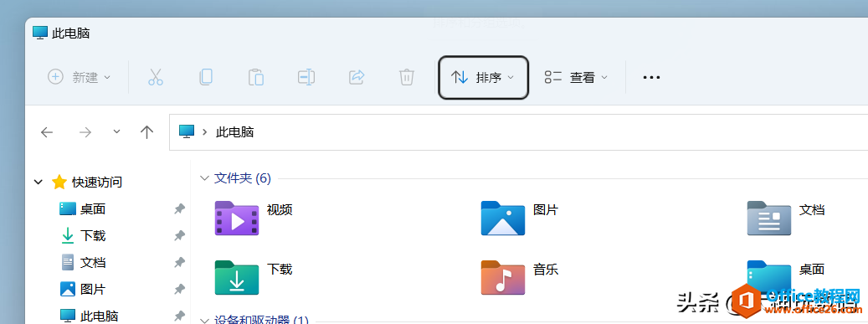Select the 文档 folder icon in main pane
868x324 pixels.
point(769,219)
